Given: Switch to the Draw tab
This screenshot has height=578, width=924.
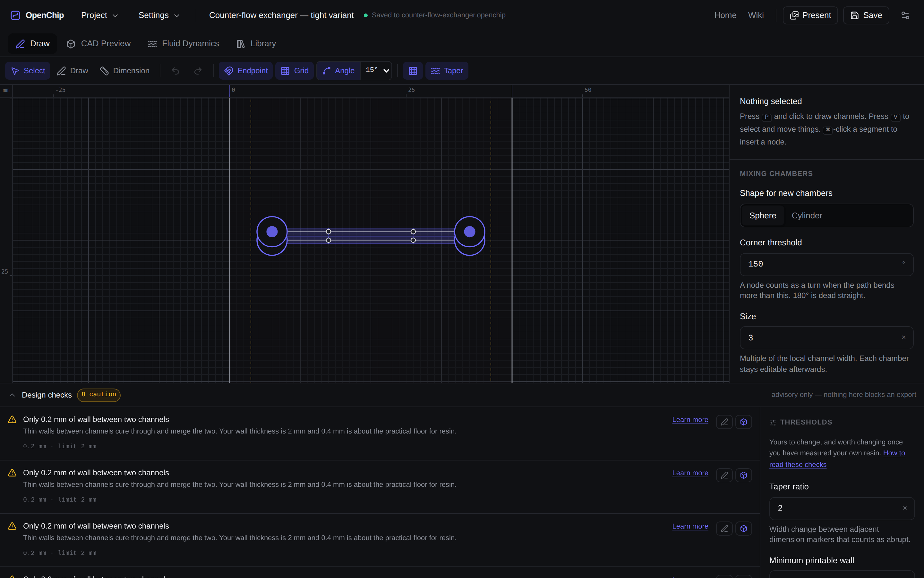Looking at the screenshot, I should pyautogui.click(x=32, y=44).
